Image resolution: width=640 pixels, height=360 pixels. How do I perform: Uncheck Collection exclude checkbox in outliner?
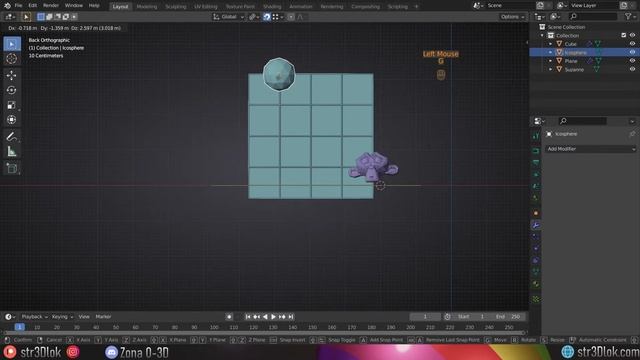pos(624,36)
